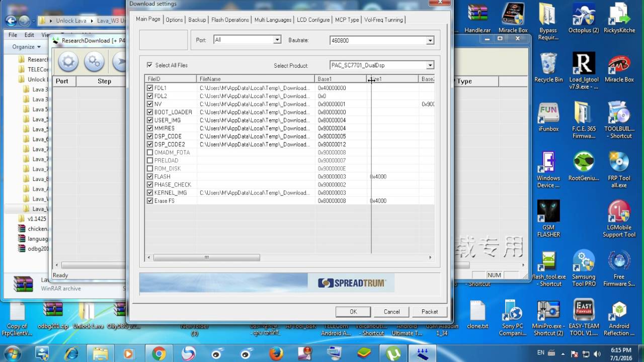Open the clone.txt desktop file icon
This screenshot has height=362, width=644.
(x=477, y=315)
